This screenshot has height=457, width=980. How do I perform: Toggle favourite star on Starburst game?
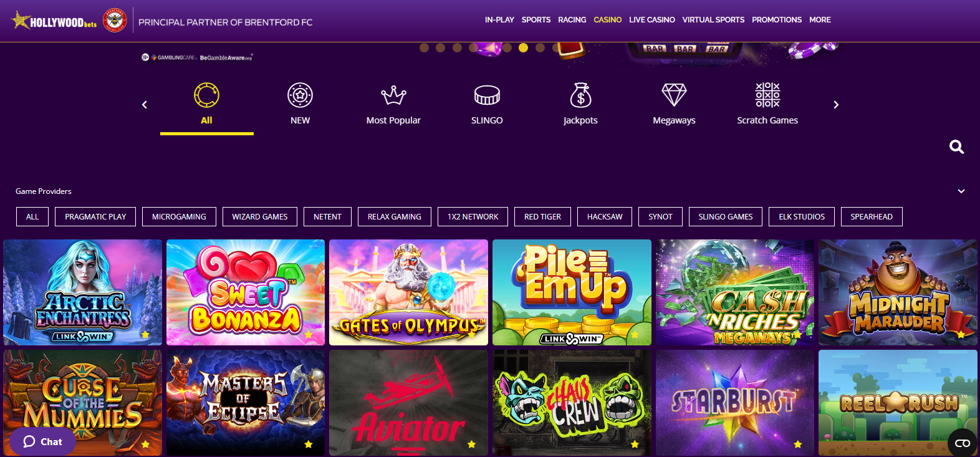(x=798, y=445)
